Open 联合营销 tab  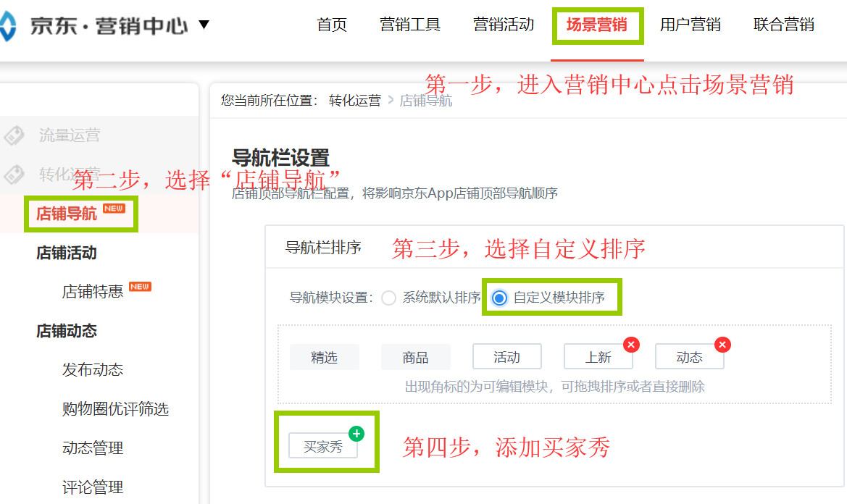[x=784, y=25]
